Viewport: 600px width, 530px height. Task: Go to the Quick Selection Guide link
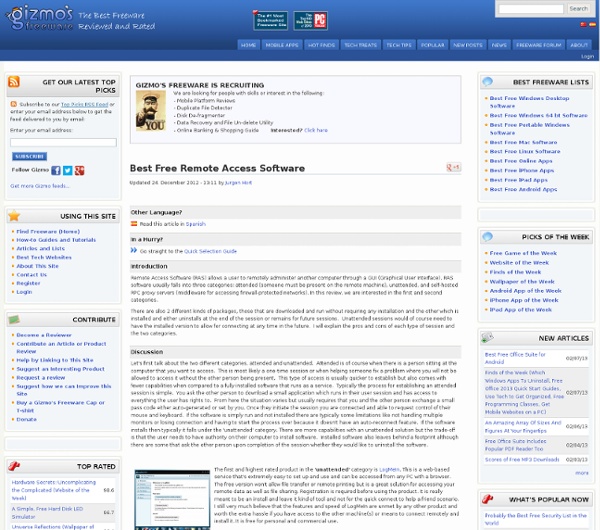(x=210, y=251)
